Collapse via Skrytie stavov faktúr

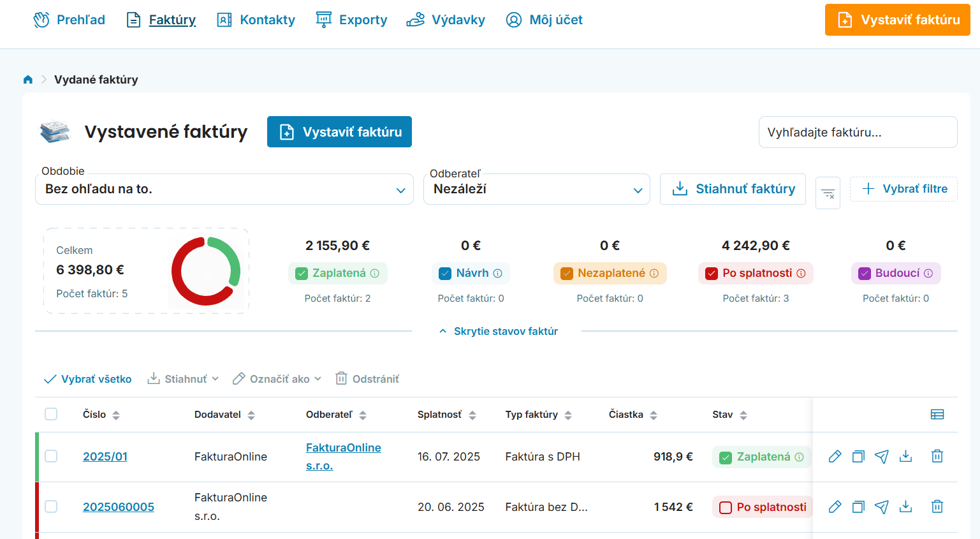coord(499,331)
